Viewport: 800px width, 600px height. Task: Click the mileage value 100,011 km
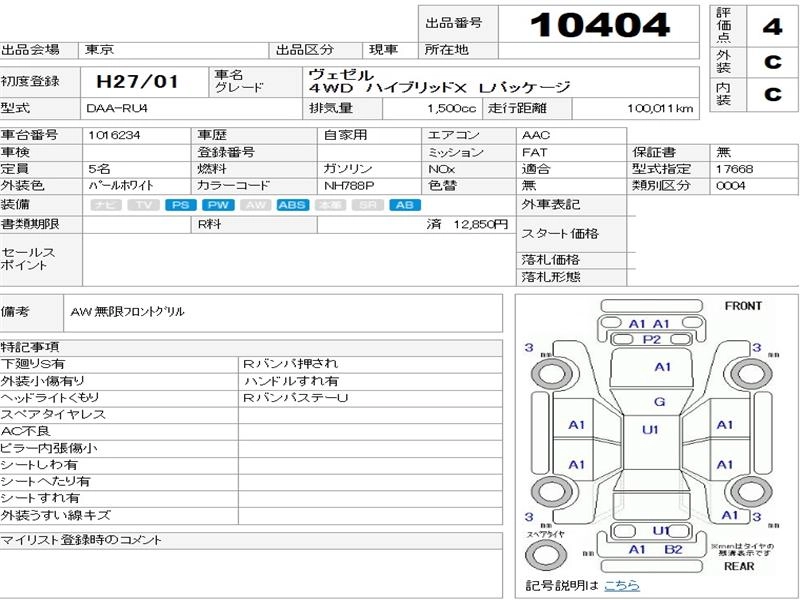coord(660,109)
